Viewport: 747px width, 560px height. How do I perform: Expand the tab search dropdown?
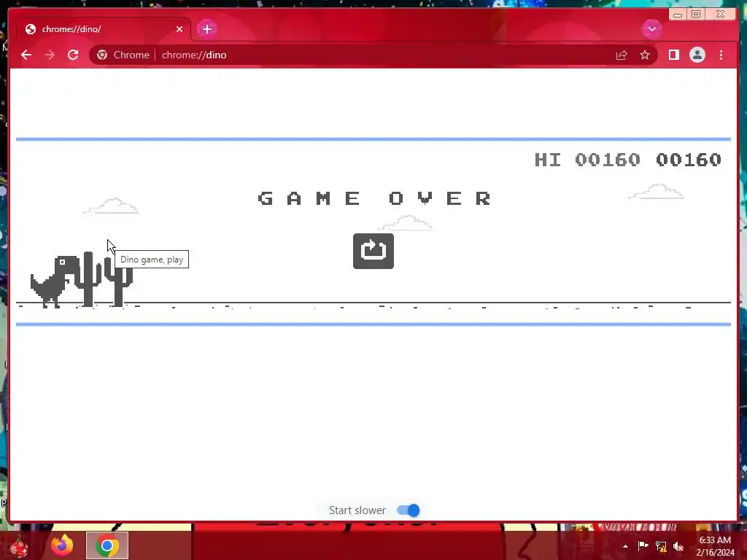tap(651, 29)
